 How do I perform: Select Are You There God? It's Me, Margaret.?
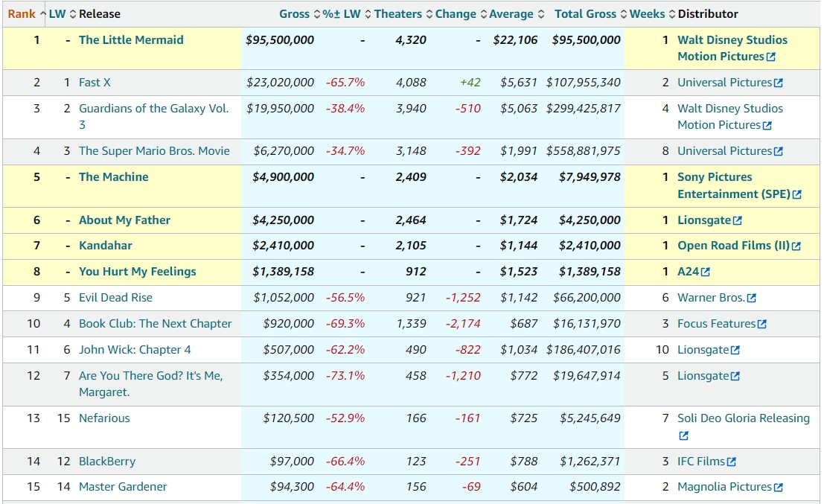151,383
